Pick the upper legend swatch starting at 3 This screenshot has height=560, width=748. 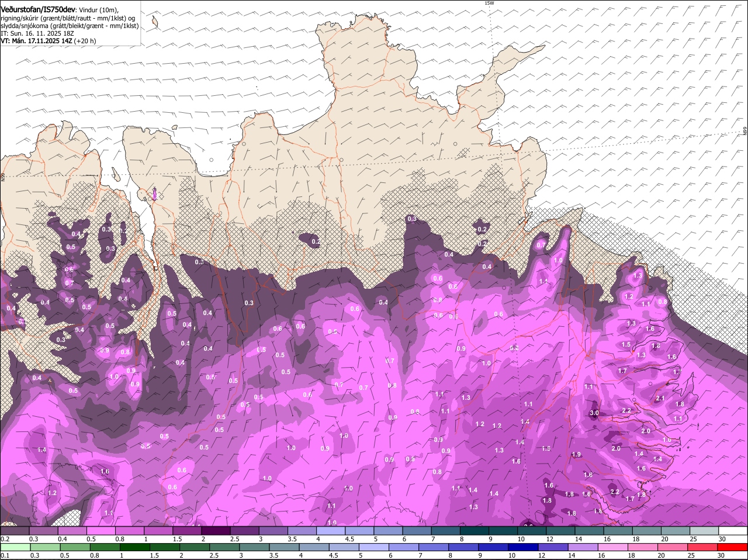click(273, 531)
